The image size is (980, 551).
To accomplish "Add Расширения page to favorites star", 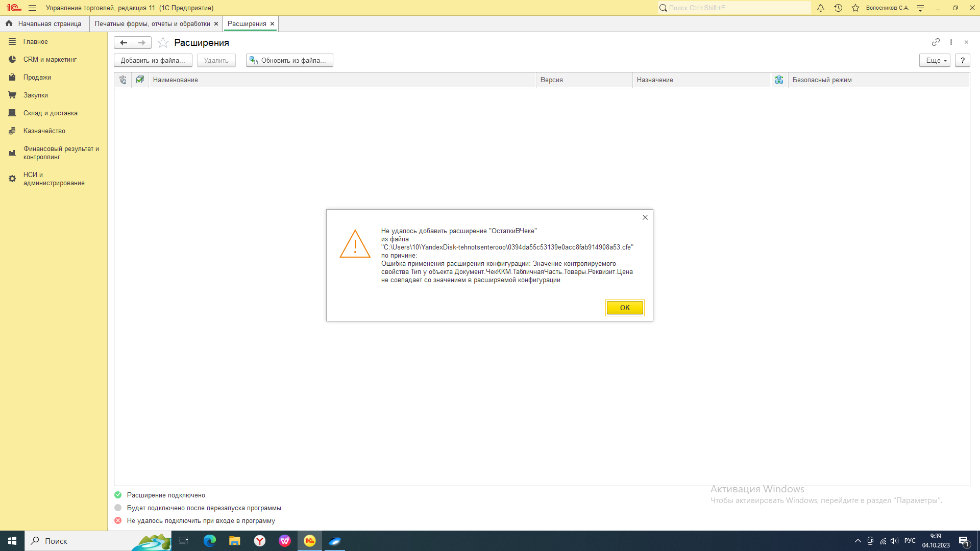I will pos(163,42).
